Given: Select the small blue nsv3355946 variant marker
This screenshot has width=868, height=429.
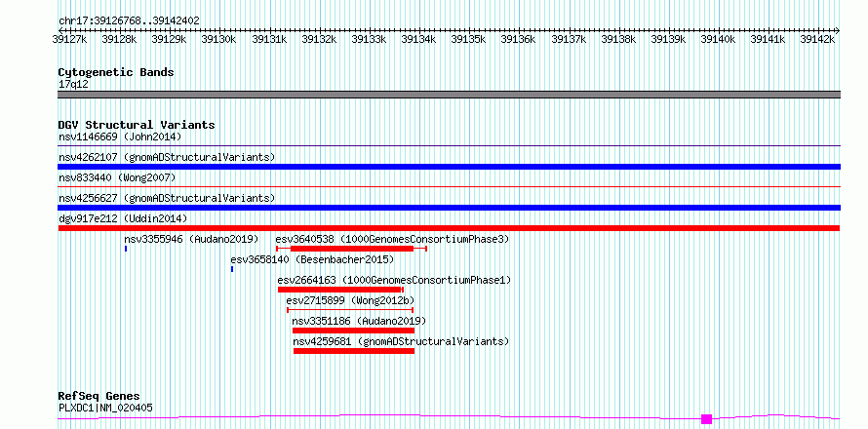Looking at the screenshot, I should [126, 249].
